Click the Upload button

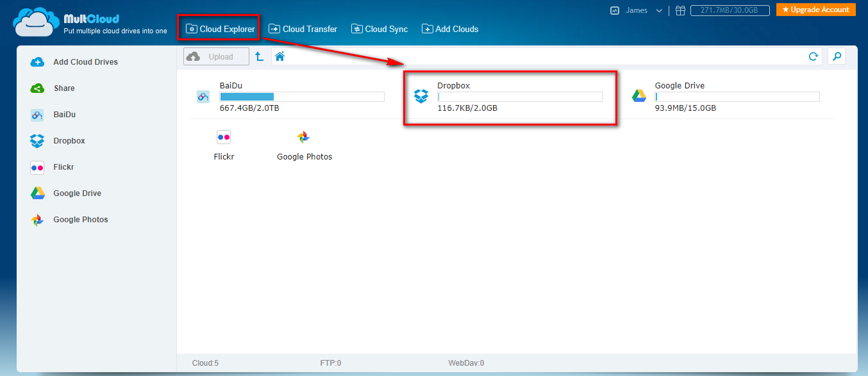click(216, 56)
